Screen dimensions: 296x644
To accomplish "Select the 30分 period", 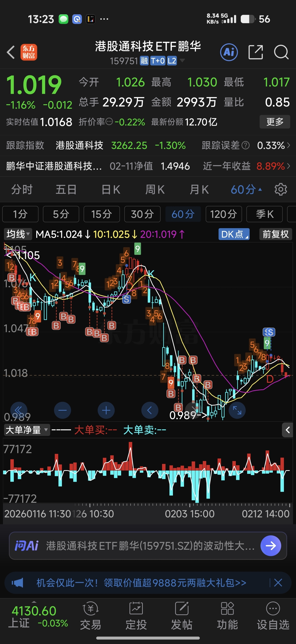I will coord(142,214).
